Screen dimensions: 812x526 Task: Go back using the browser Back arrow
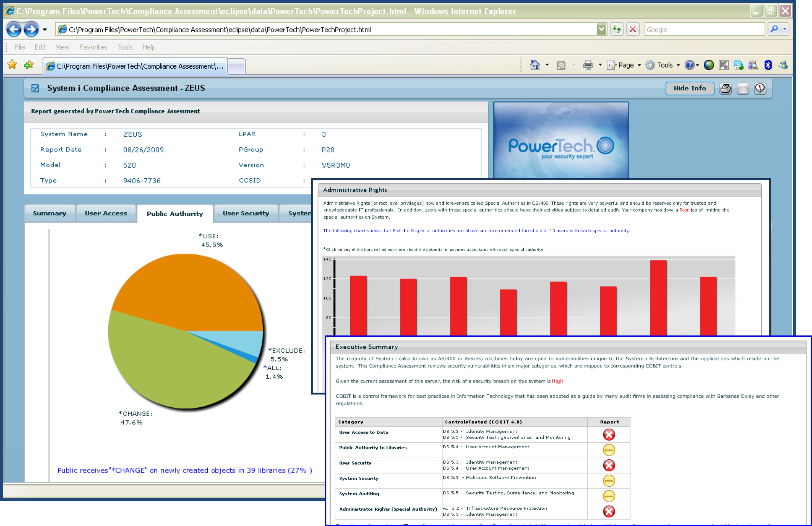click(14, 29)
